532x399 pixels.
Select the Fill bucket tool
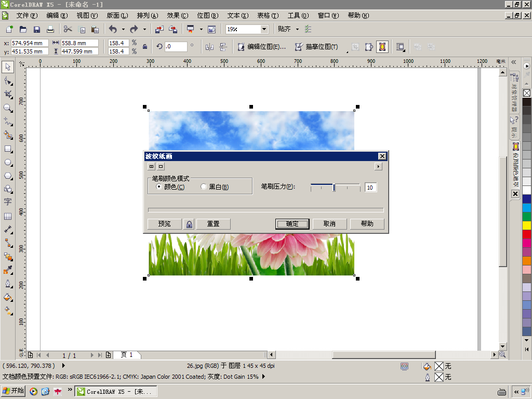8,298
